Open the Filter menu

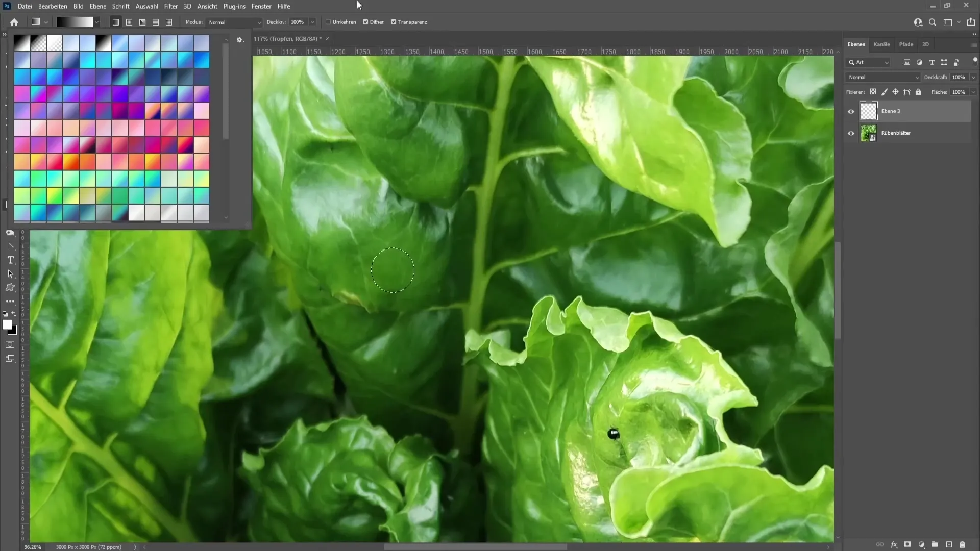pyautogui.click(x=170, y=6)
